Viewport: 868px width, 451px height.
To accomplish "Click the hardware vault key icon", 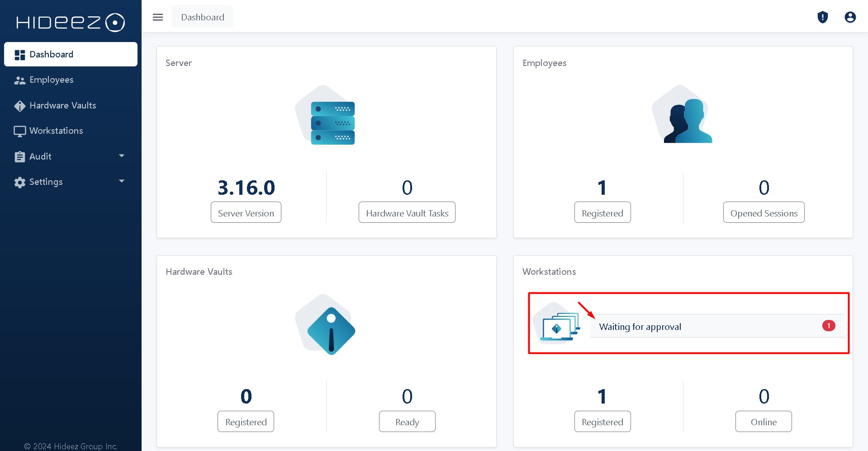I will pyautogui.click(x=327, y=325).
